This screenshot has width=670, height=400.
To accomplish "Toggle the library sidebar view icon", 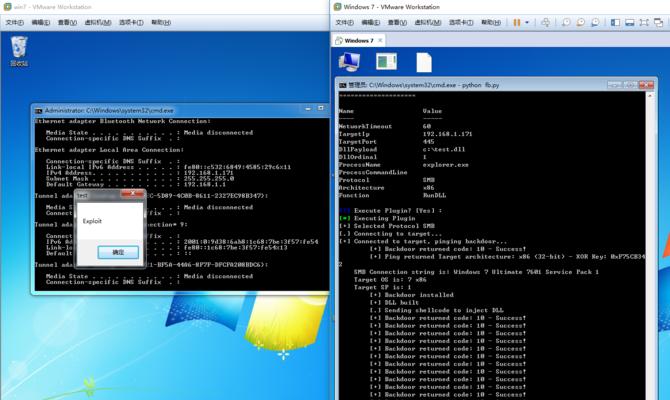I will (x=615, y=22).
